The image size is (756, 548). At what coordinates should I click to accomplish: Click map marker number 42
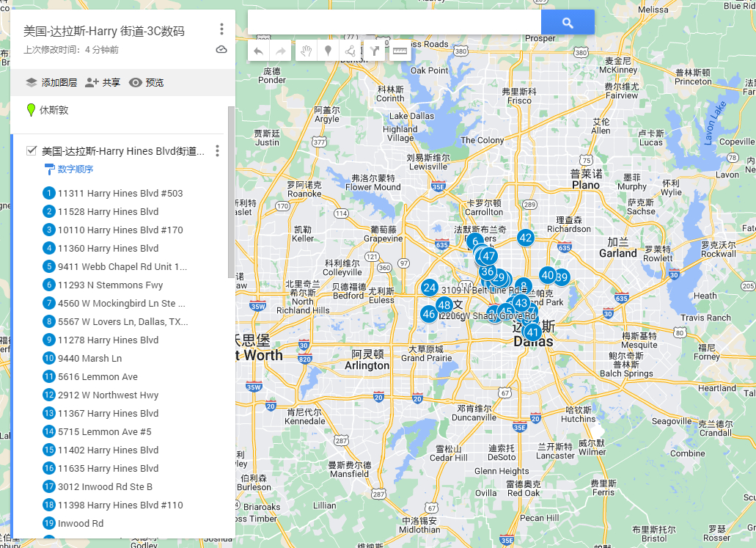tap(525, 238)
